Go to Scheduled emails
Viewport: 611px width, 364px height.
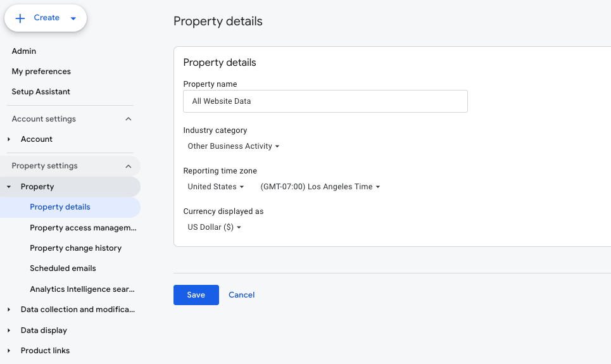pyautogui.click(x=63, y=268)
